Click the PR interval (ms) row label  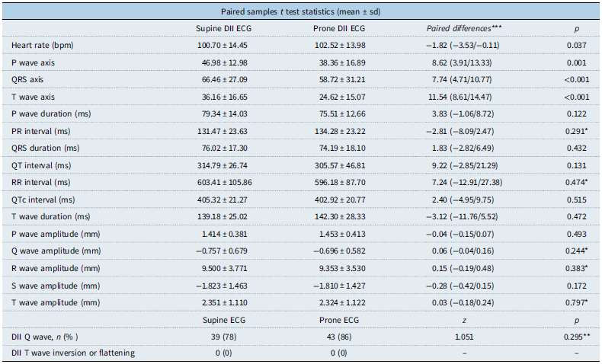tap(40, 131)
